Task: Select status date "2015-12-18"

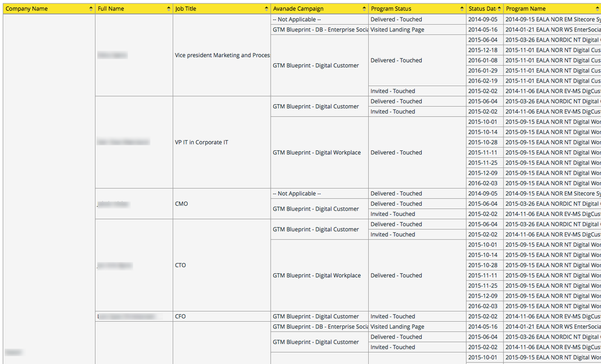Action: (485, 50)
